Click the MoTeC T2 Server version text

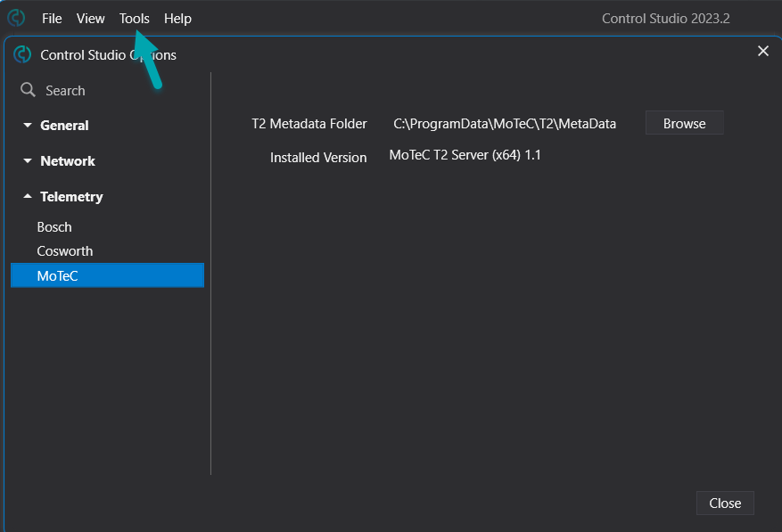(465, 155)
